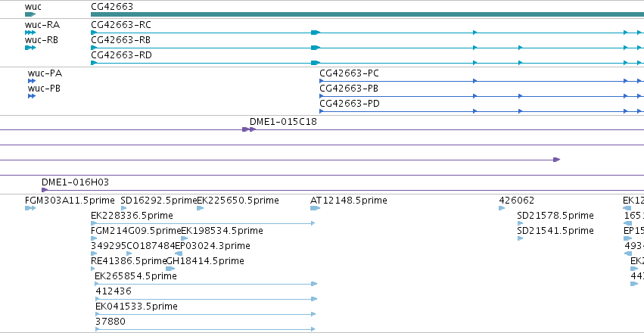The width and height of the screenshot is (644, 333).
Task: Choose the CG42663-PB protein feature label
Action: 349,89
